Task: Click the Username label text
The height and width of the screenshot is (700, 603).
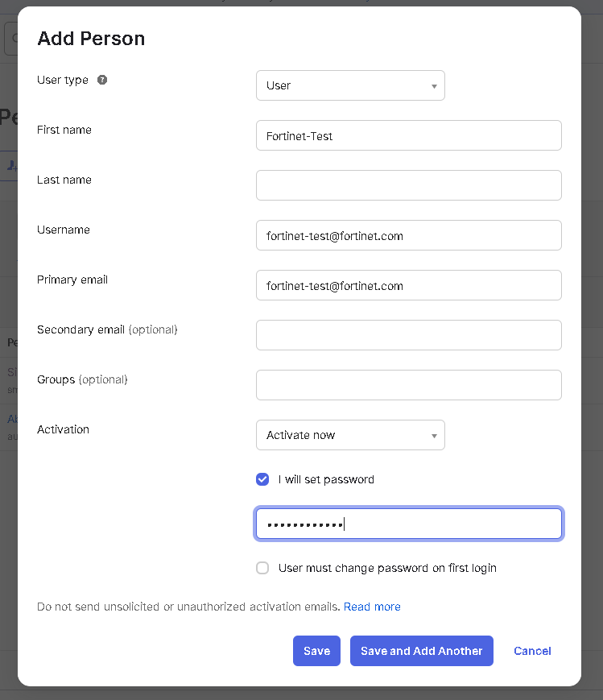Action: click(x=64, y=230)
